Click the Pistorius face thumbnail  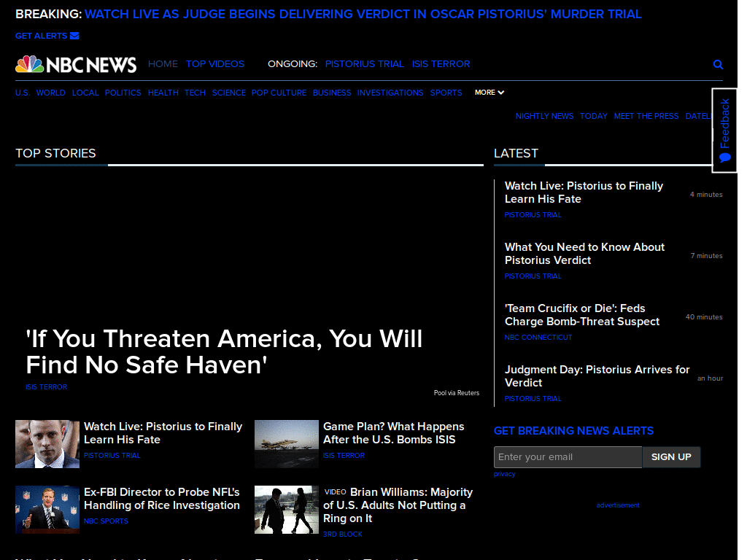point(47,444)
